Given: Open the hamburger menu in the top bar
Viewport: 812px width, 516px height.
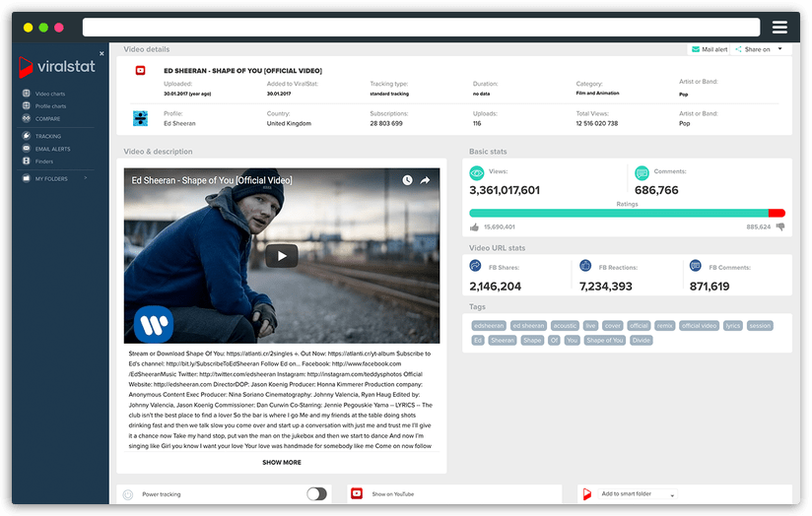Looking at the screenshot, I should (x=779, y=27).
